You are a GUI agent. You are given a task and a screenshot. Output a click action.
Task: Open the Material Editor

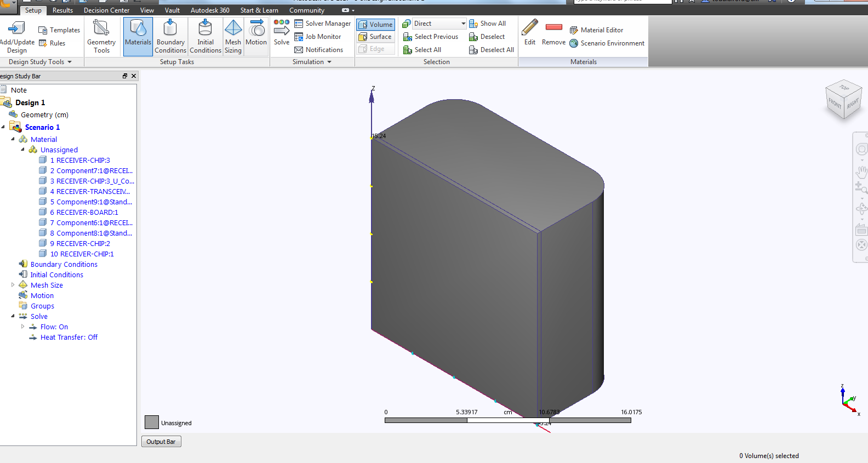[x=596, y=30]
